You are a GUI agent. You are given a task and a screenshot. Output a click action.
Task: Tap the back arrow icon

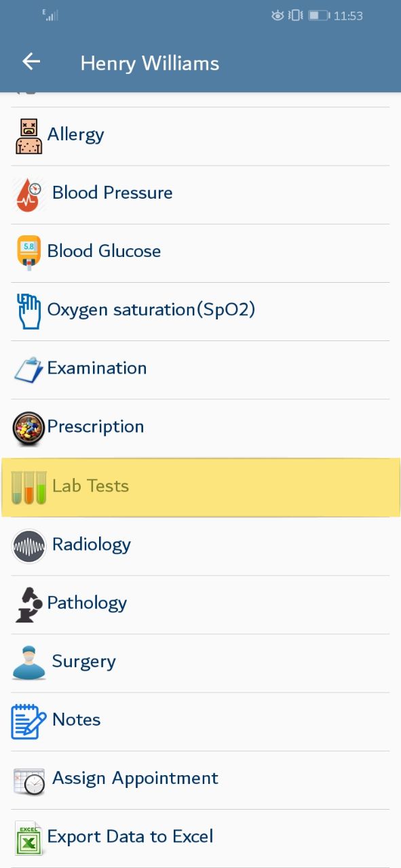point(31,62)
